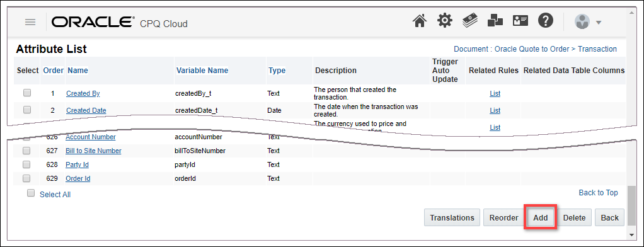Click the scrollbar down arrow
The width and height of the screenshot is (644, 247).
631,234
